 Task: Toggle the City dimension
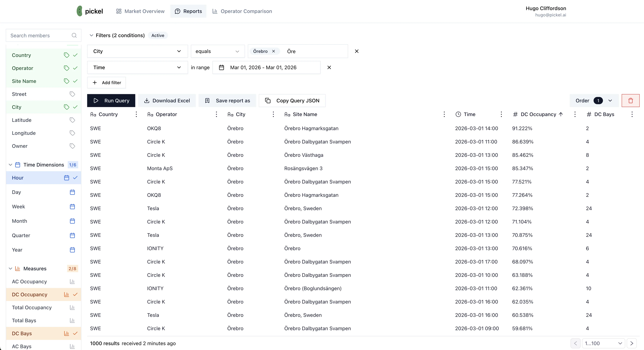[x=44, y=107]
